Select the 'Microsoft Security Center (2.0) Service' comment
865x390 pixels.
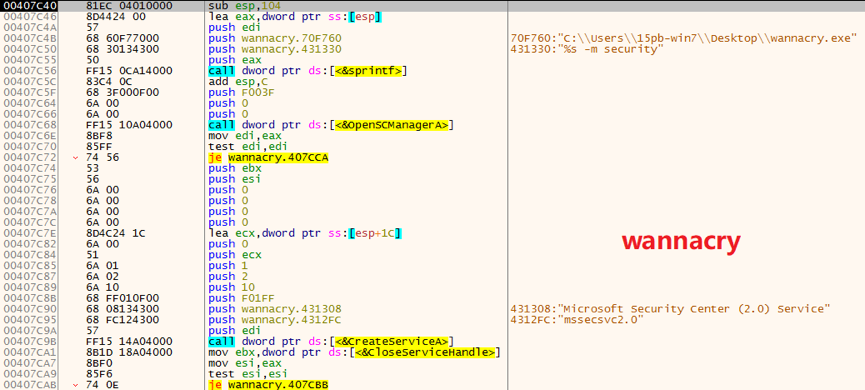(x=671, y=309)
